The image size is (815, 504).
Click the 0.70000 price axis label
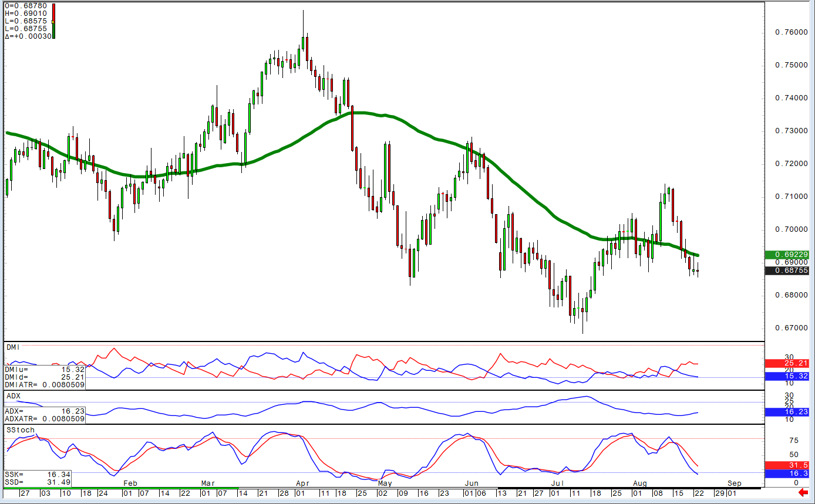tap(793, 229)
